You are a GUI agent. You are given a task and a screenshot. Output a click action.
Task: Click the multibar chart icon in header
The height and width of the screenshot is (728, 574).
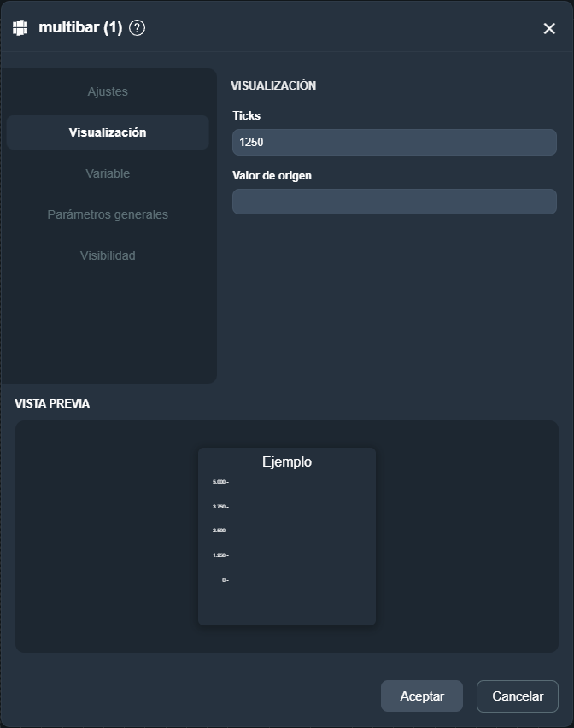click(x=20, y=27)
